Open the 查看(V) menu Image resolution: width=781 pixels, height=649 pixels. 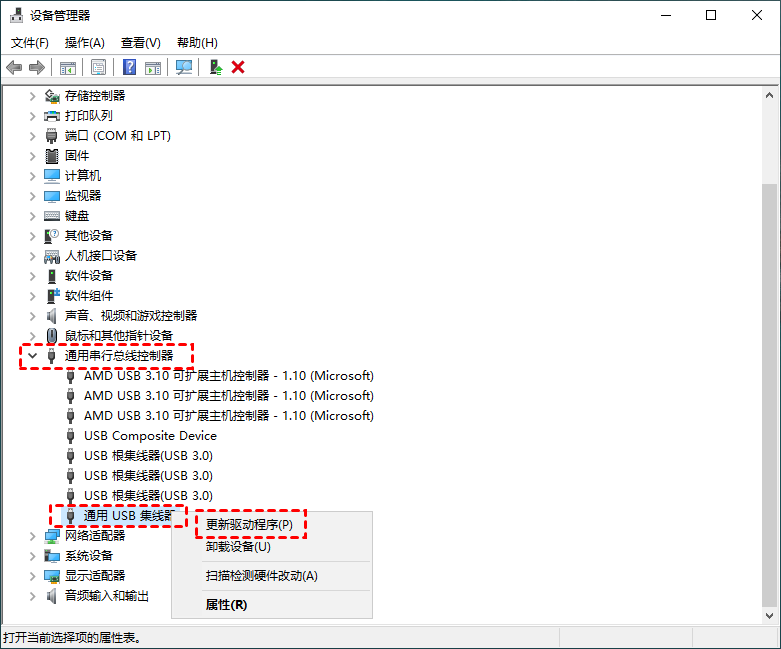(x=141, y=43)
